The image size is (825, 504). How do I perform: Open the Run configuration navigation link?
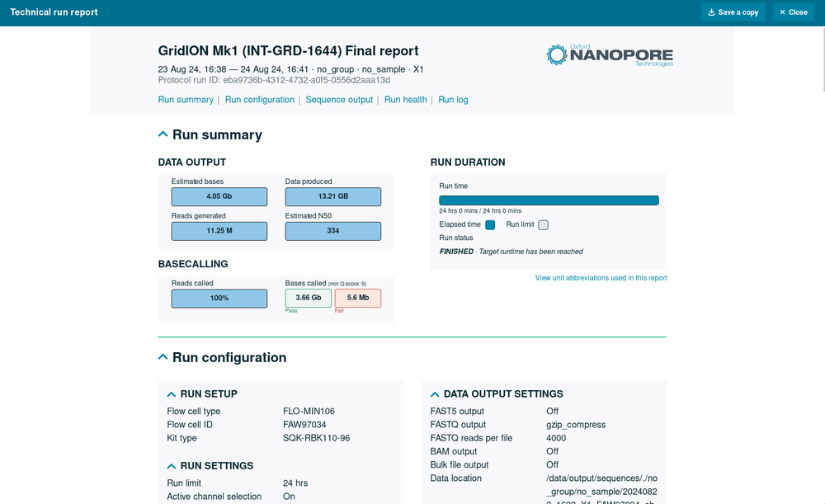click(x=260, y=100)
